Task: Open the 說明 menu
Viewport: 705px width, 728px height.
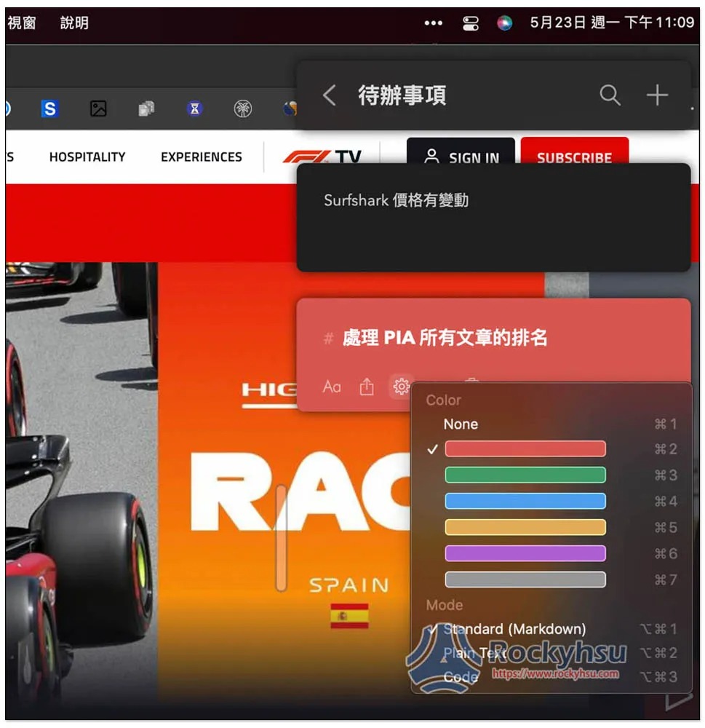Action: (x=74, y=23)
